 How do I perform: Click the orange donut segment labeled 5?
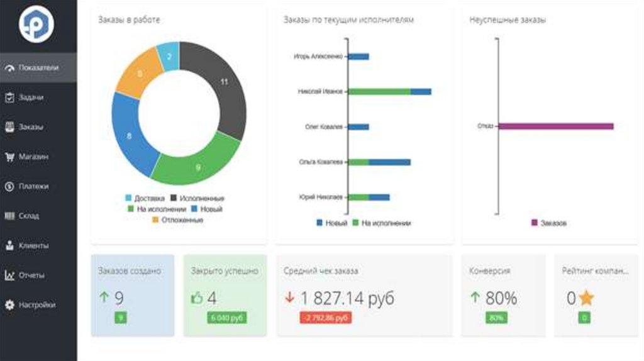tap(140, 74)
